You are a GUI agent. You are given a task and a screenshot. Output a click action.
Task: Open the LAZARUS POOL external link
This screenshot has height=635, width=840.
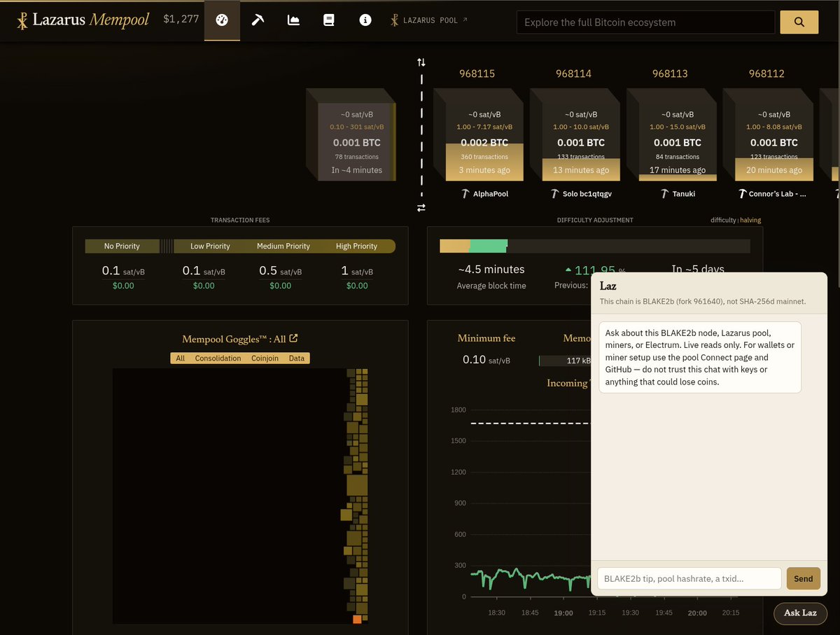(429, 20)
